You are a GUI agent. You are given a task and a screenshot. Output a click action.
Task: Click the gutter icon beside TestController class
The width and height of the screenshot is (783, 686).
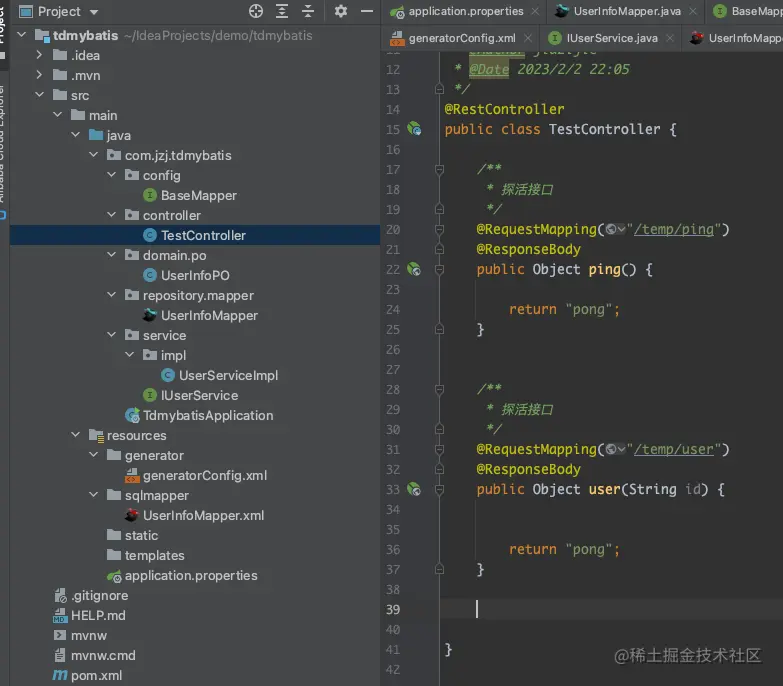point(414,129)
